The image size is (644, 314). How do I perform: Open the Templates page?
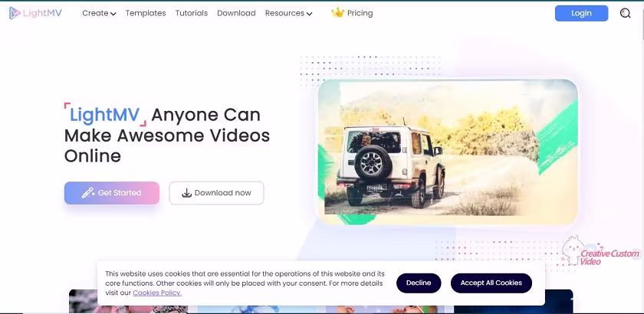146,13
